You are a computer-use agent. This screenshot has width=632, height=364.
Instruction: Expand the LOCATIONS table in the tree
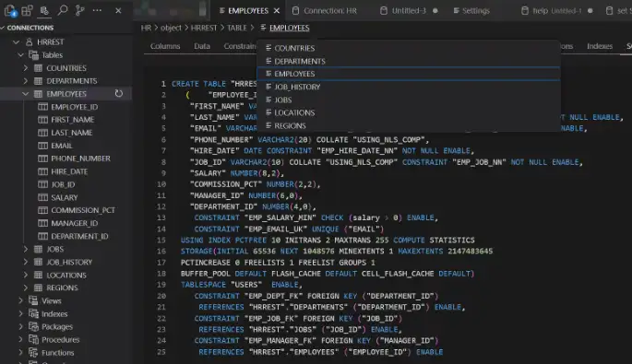point(26,275)
